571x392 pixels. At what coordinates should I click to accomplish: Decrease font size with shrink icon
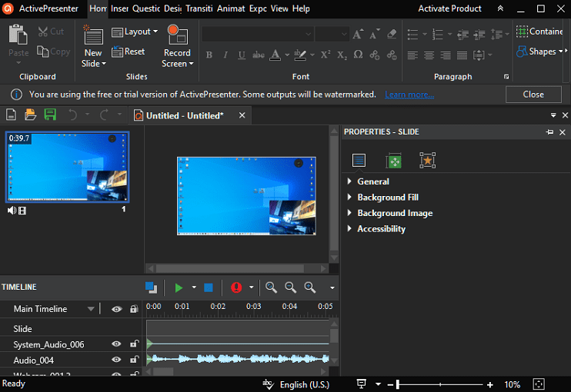(375, 34)
